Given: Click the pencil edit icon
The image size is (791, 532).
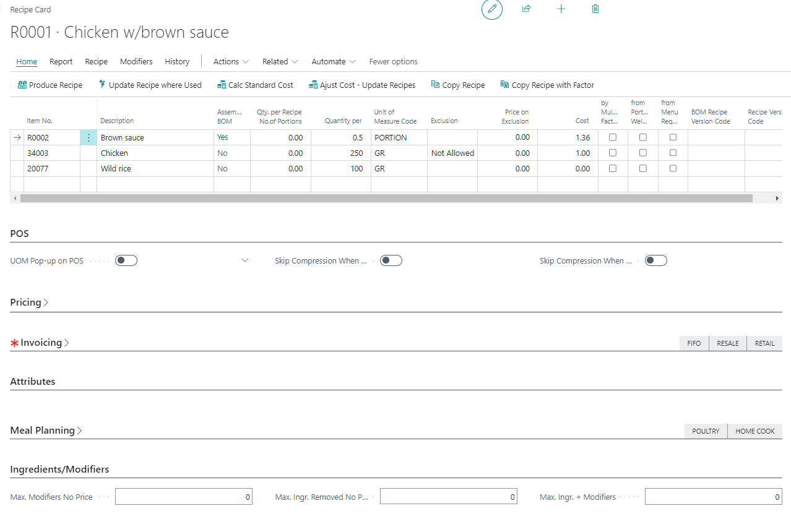Looking at the screenshot, I should [x=492, y=9].
